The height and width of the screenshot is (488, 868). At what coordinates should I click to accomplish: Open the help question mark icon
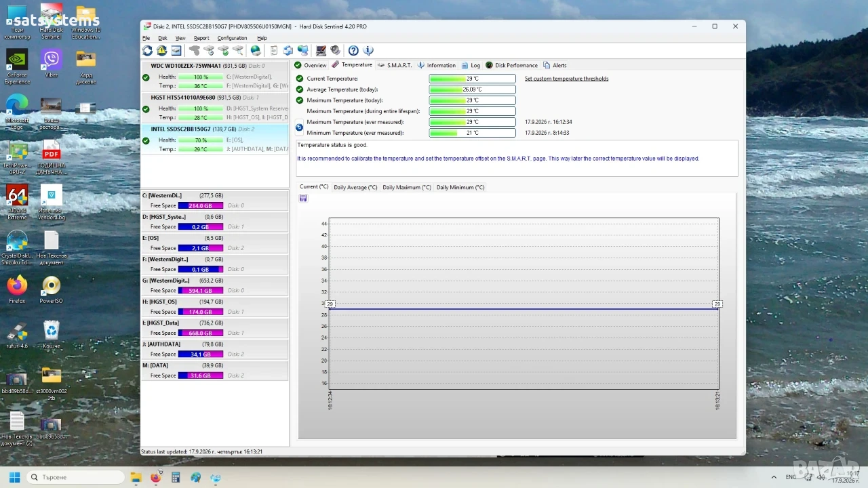pos(353,50)
